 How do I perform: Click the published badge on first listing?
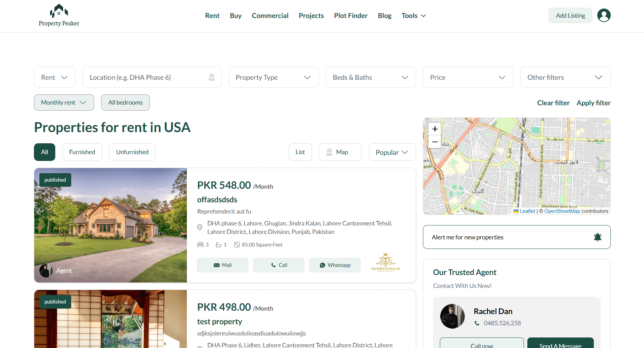55,180
